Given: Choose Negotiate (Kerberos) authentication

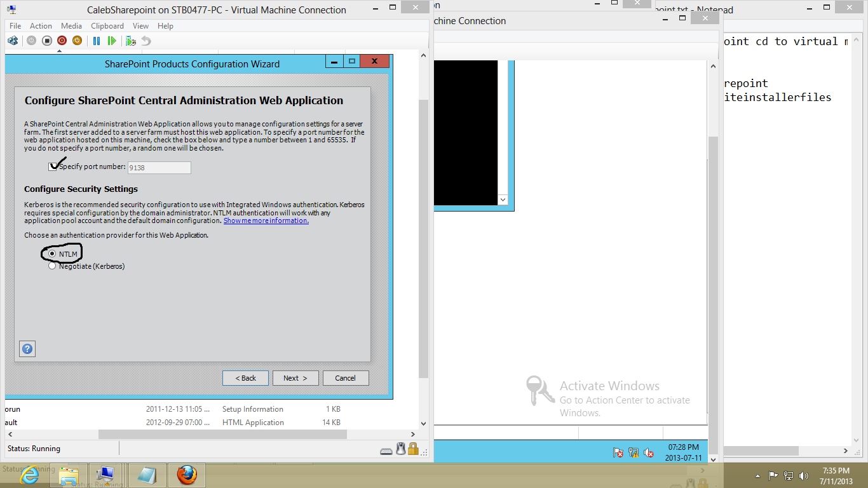Looking at the screenshot, I should [52, 266].
